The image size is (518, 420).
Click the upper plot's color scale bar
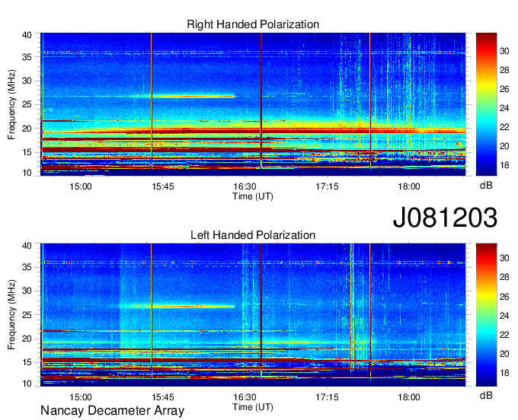486,104
